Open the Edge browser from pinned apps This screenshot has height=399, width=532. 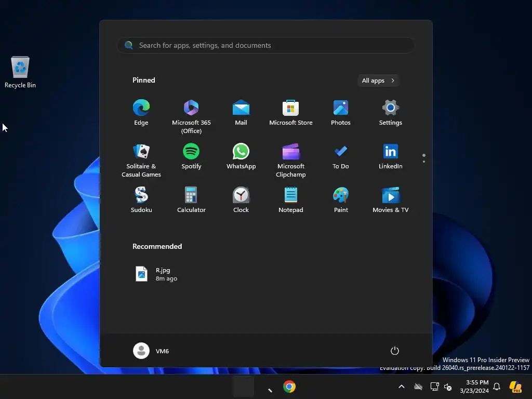(141, 113)
